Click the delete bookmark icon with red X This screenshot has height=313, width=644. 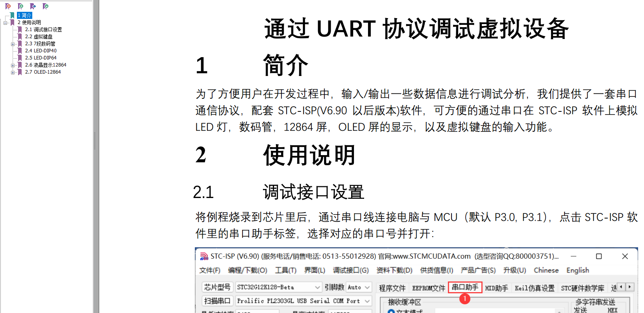8,6
